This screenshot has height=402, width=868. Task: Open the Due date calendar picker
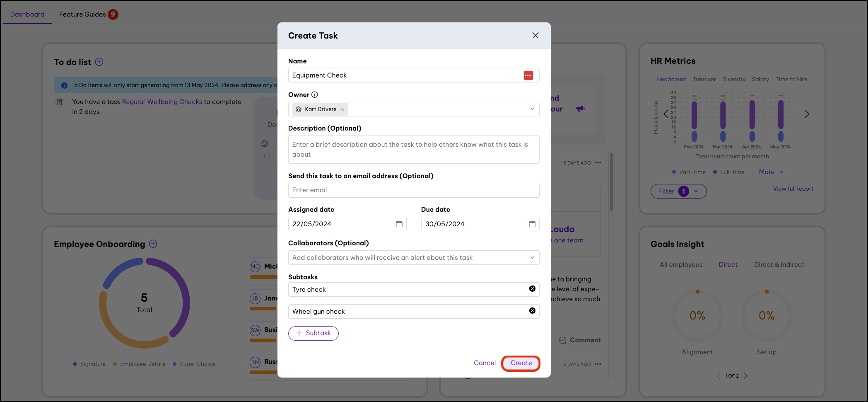tap(532, 224)
